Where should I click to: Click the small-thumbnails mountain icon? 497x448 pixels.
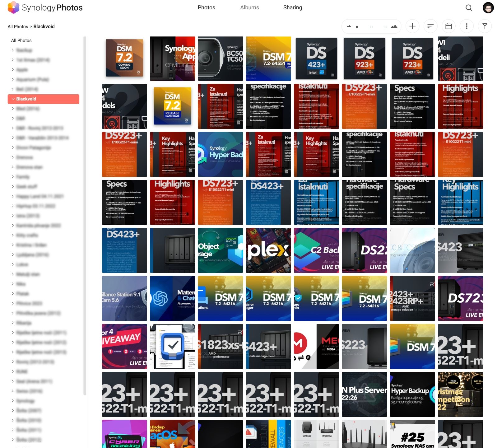click(349, 26)
